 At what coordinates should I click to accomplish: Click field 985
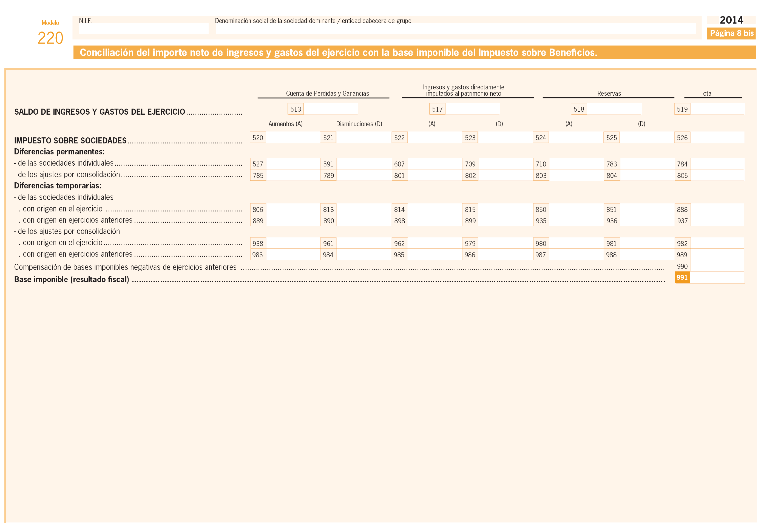tap(435, 254)
